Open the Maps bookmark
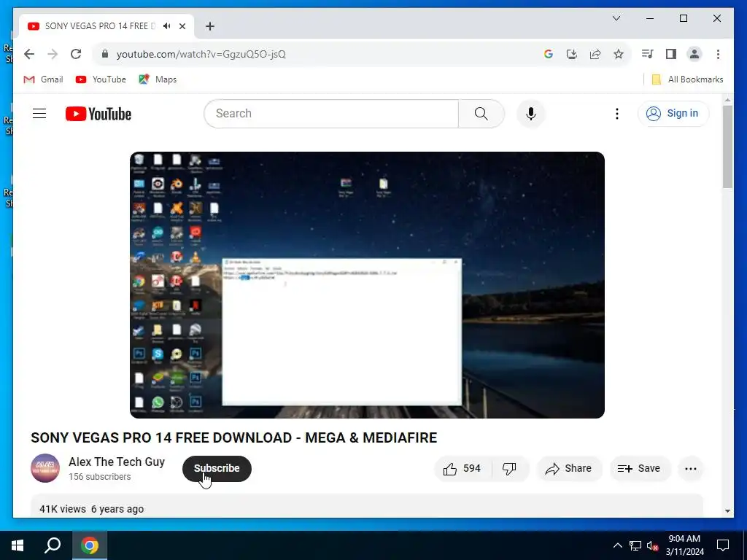 [158, 79]
